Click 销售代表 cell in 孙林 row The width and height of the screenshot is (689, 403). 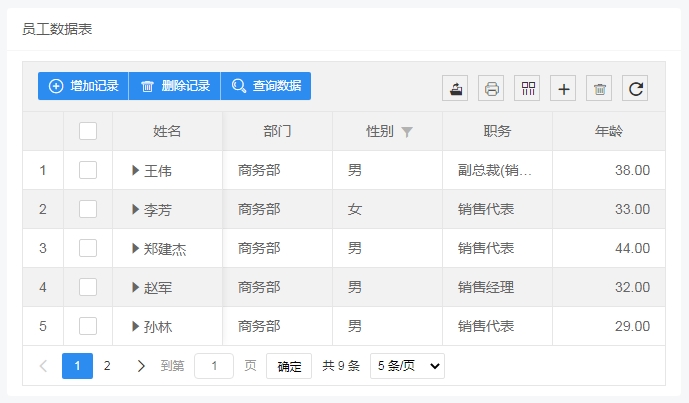(497, 327)
